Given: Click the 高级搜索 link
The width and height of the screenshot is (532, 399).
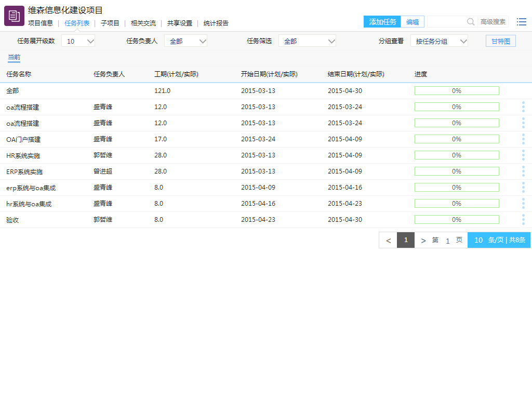Looking at the screenshot, I should [x=493, y=22].
